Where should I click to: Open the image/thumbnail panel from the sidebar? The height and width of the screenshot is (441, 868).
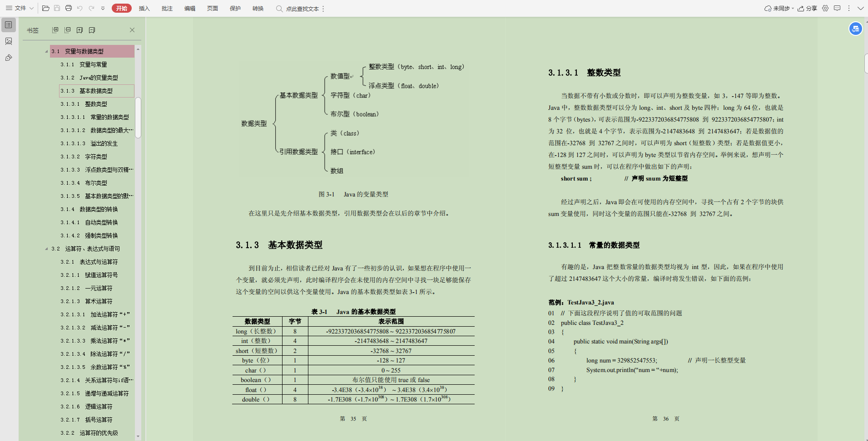(x=8, y=41)
